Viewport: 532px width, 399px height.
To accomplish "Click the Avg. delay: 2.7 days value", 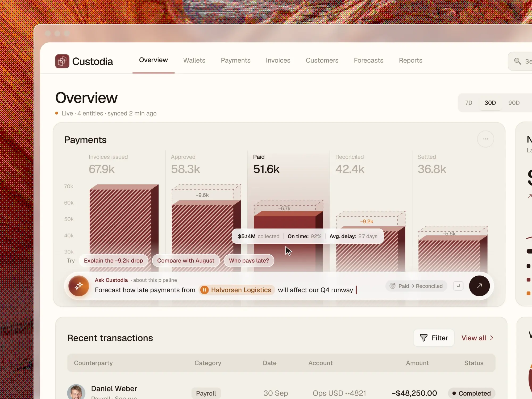I will (x=353, y=236).
